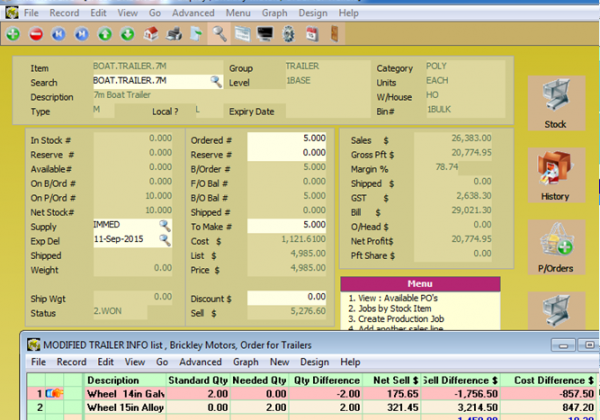Open the Advanced menu in the main window
Image resolution: width=600 pixels, height=420 pixels.
pyautogui.click(x=193, y=13)
